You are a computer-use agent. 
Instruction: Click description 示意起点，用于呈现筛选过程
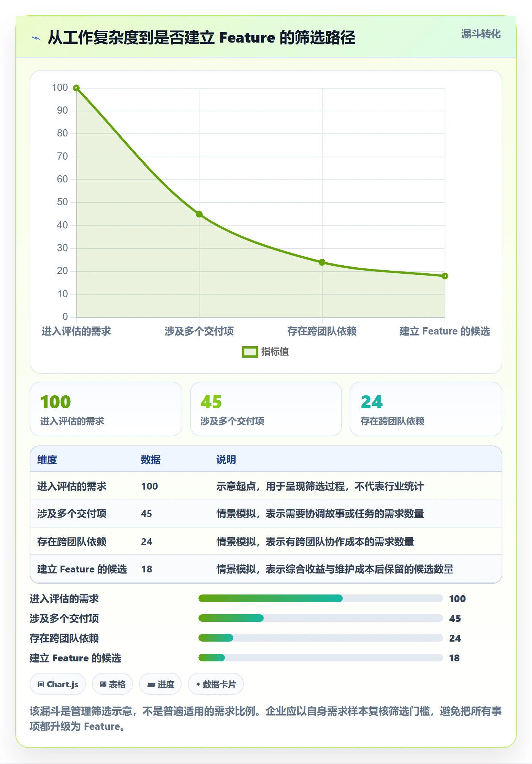tap(280, 487)
